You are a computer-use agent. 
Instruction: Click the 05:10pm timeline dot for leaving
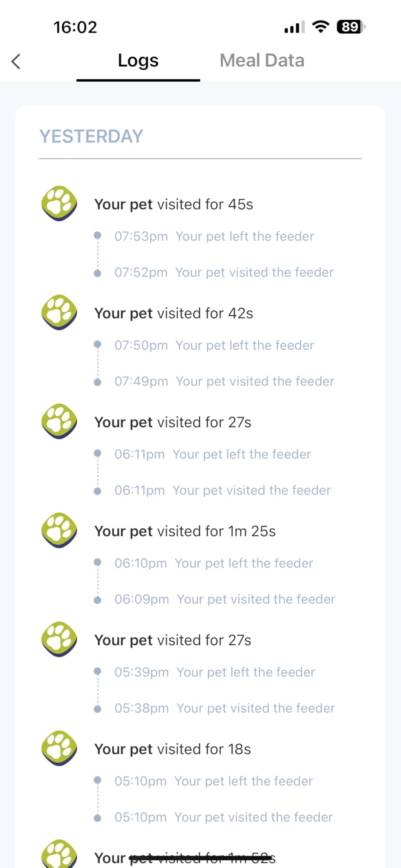tap(98, 780)
